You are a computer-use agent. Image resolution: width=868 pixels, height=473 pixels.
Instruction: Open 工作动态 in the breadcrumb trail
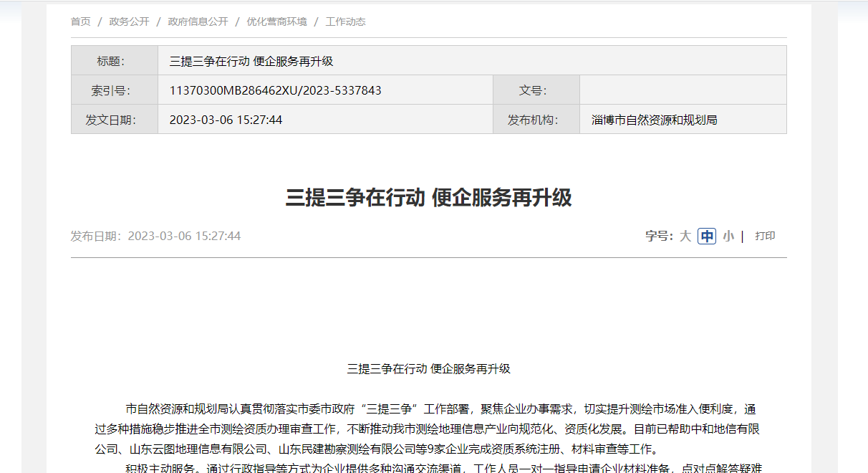(345, 21)
